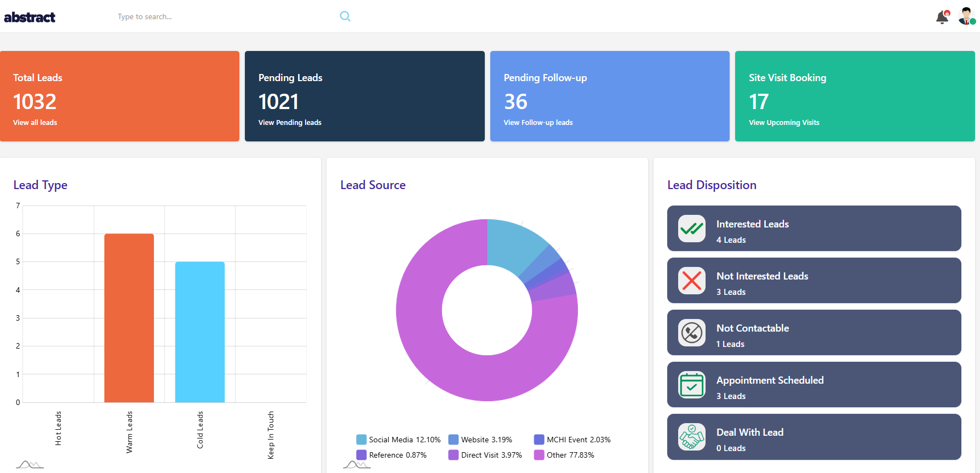Open View Upcoming Visits link
This screenshot has height=473, width=980.
(x=784, y=123)
